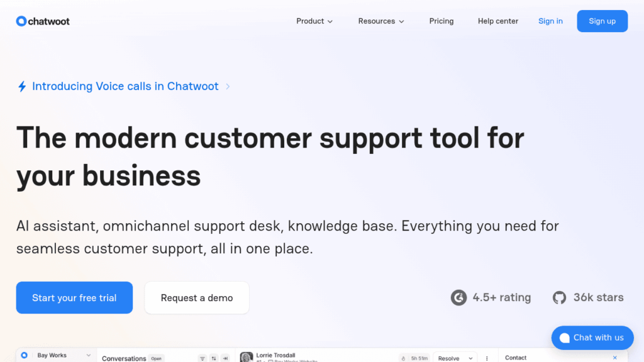Click the G2 rating icon
This screenshot has height=362, width=644.
(458, 297)
